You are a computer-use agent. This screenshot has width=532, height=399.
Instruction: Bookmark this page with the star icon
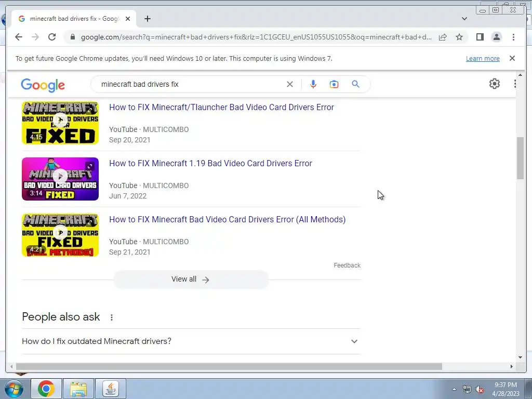point(459,37)
